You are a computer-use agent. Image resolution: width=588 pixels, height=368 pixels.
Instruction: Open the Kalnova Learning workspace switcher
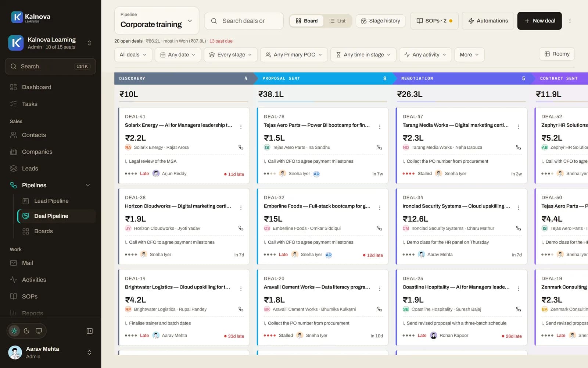click(x=50, y=43)
